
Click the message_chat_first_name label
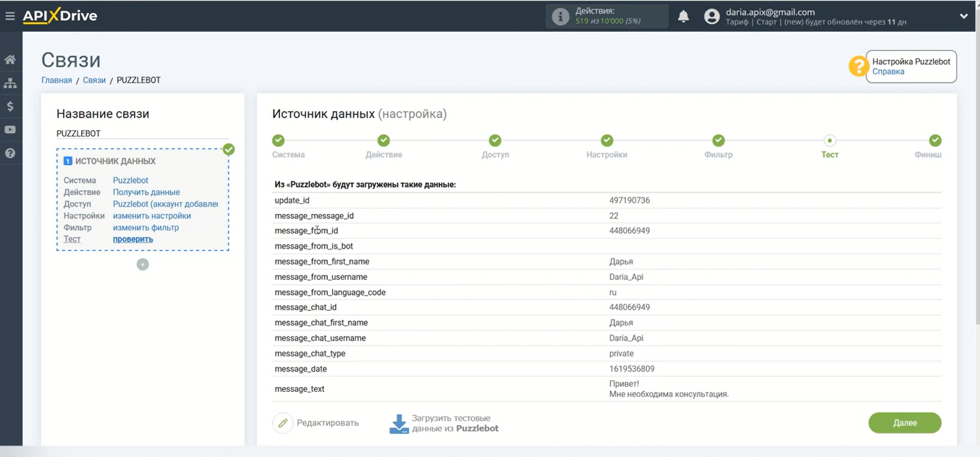tap(321, 323)
